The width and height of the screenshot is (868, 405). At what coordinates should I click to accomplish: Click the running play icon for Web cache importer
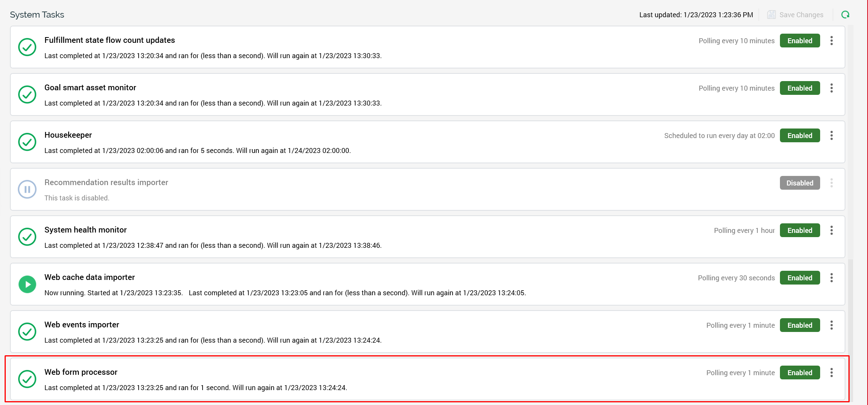(x=27, y=284)
